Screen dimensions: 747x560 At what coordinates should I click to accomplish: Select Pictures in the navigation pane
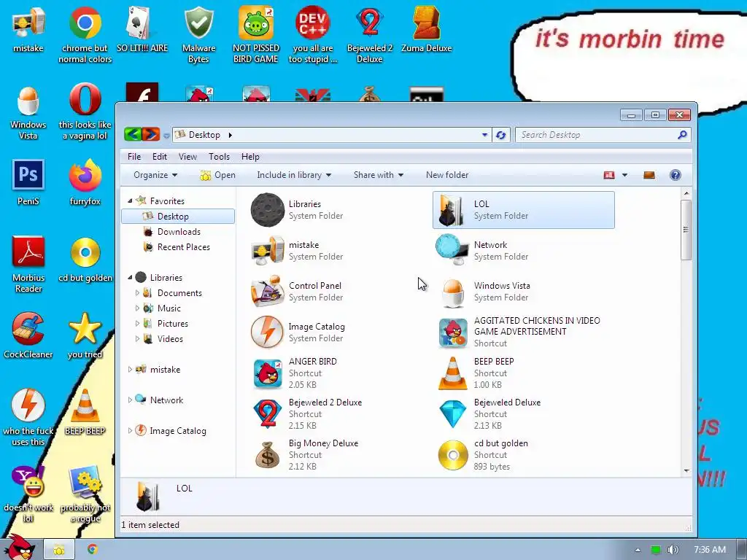click(172, 323)
